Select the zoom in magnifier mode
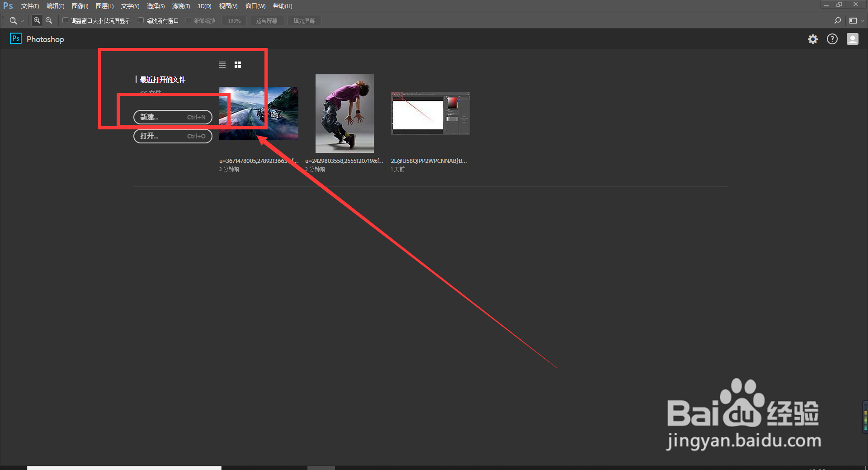Viewport: 868px width, 470px height. pos(37,21)
